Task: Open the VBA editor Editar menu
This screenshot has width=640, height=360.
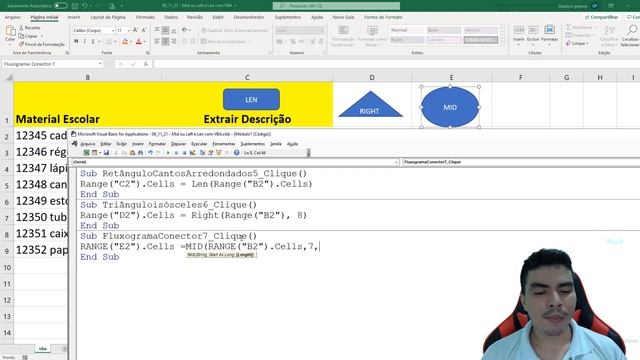Action: [106, 144]
